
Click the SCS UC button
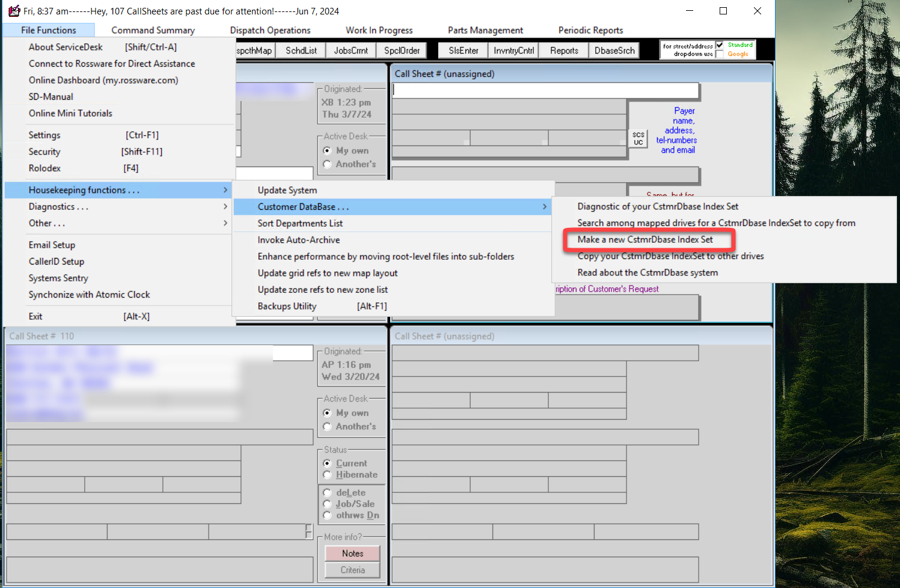pyautogui.click(x=638, y=138)
